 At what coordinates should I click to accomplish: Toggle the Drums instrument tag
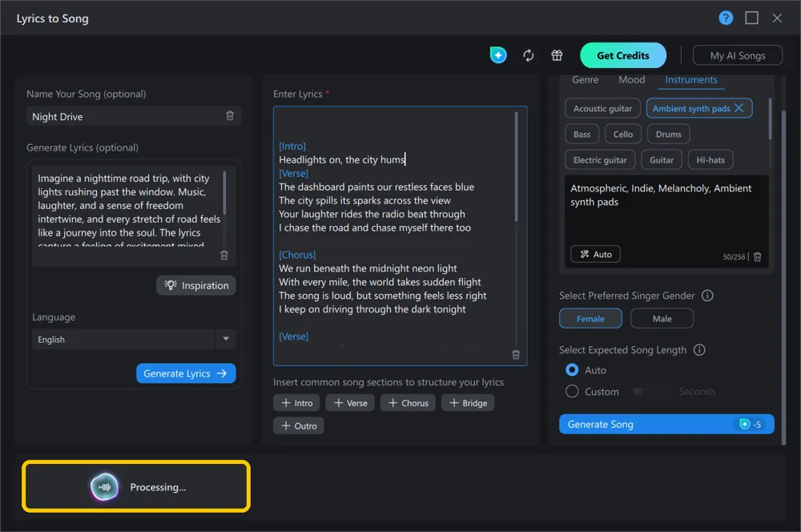coord(669,134)
